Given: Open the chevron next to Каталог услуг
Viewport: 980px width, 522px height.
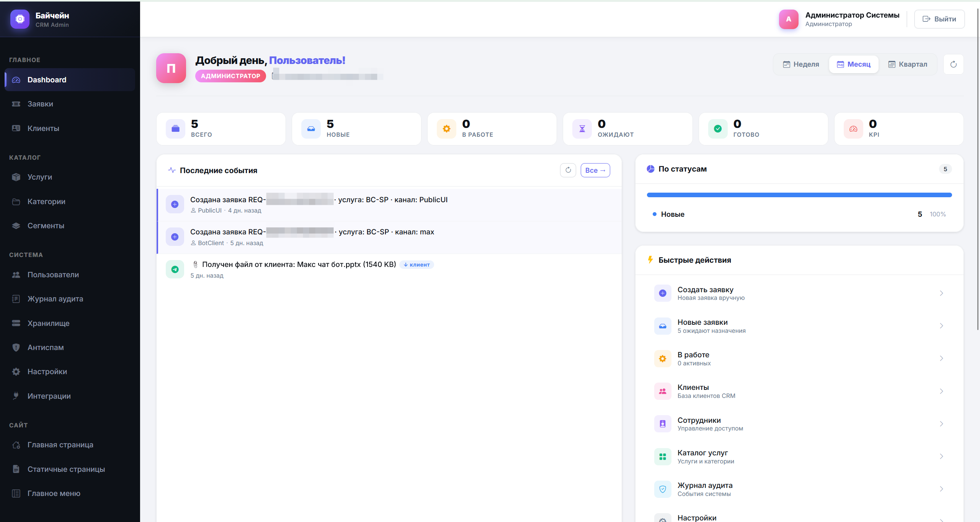Looking at the screenshot, I should pyautogui.click(x=941, y=457).
